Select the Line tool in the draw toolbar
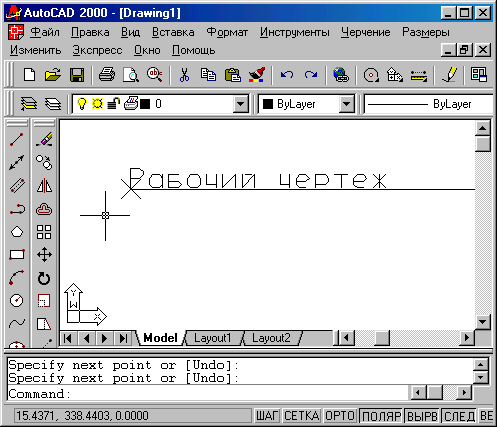Screen dimensions: 497x427 (x=17, y=140)
